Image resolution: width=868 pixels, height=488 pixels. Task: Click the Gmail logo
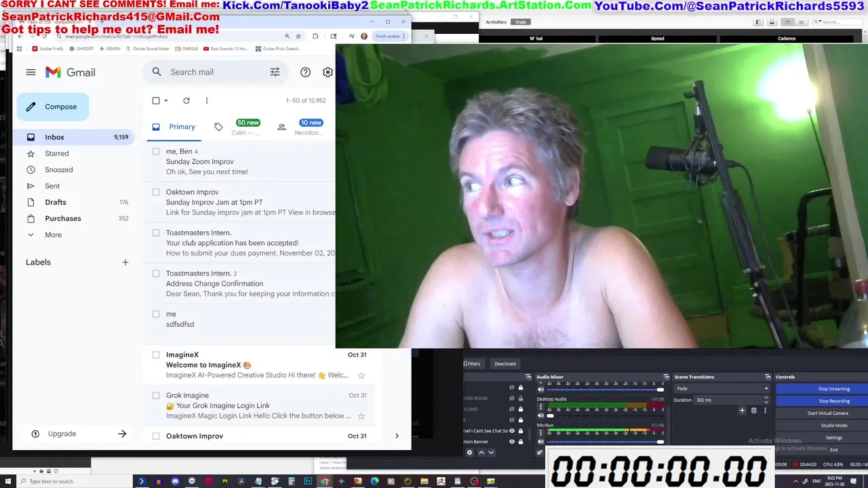(x=71, y=72)
